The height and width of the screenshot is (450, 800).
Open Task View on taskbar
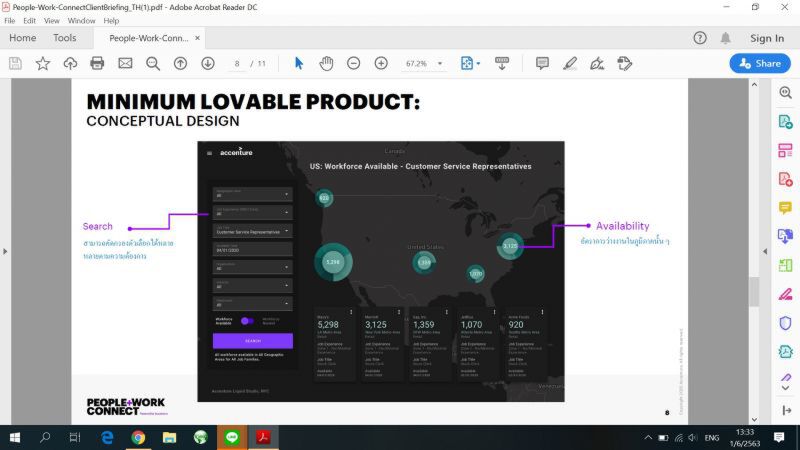pyautogui.click(x=75, y=437)
